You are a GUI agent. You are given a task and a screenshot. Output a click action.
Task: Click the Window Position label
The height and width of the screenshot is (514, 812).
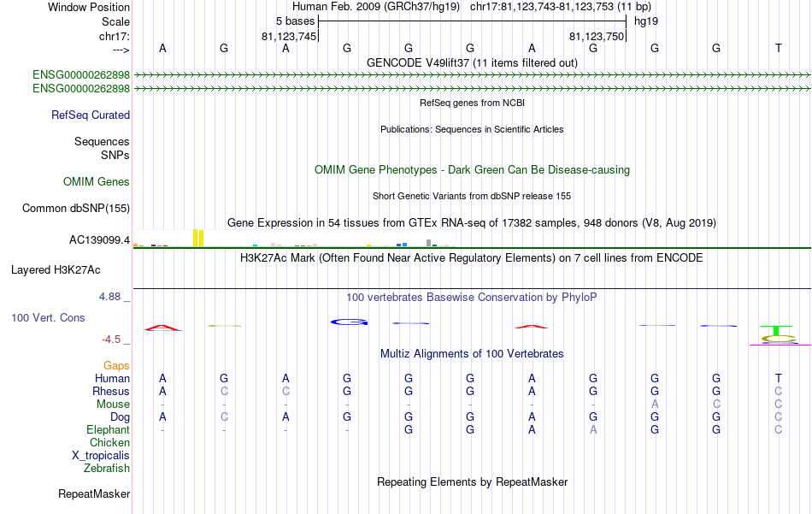[x=89, y=7]
